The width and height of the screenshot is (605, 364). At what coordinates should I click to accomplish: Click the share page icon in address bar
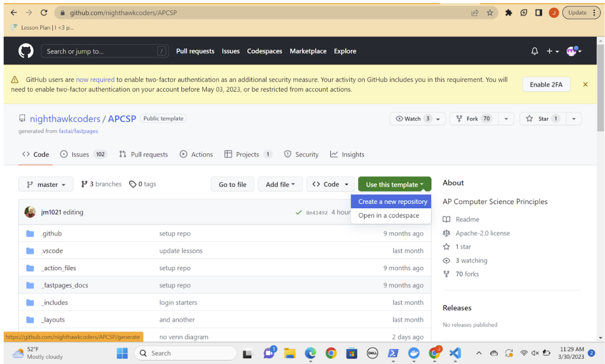(475, 13)
